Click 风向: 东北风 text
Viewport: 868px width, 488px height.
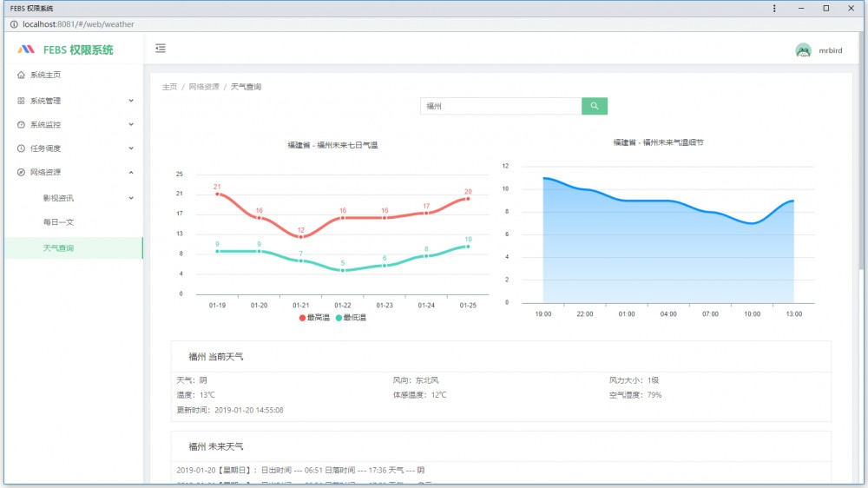416,380
